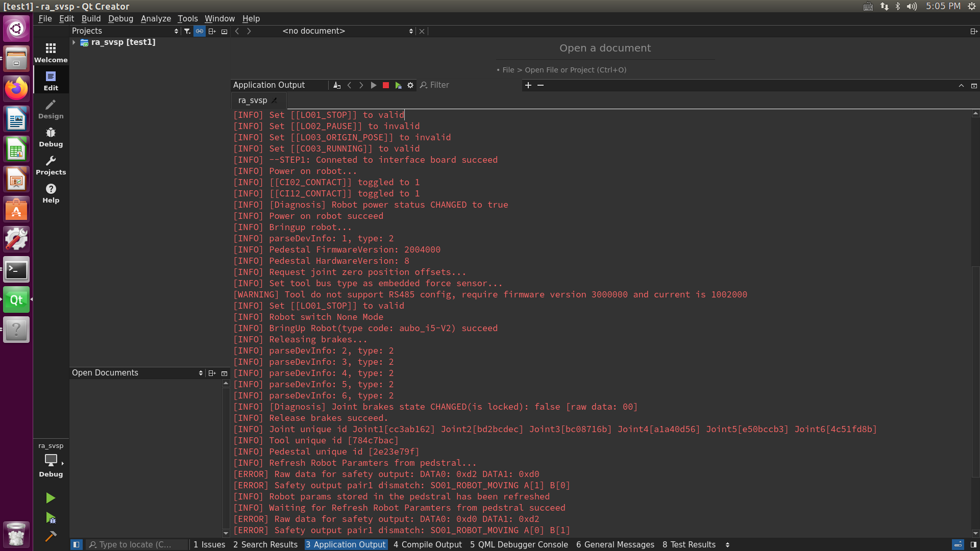Image resolution: width=980 pixels, height=551 pixels.
Task: Open the ra_svsp kit selector
Action: (x=51, y=461)
